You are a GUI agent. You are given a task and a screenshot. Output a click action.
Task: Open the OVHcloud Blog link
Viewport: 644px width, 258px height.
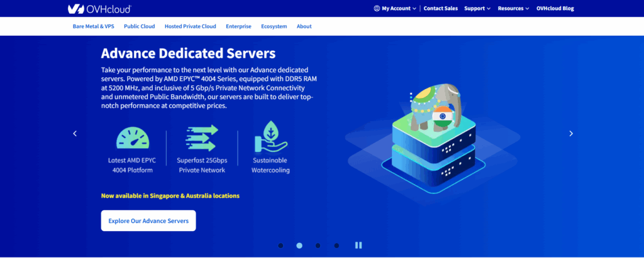coord(555,8)
